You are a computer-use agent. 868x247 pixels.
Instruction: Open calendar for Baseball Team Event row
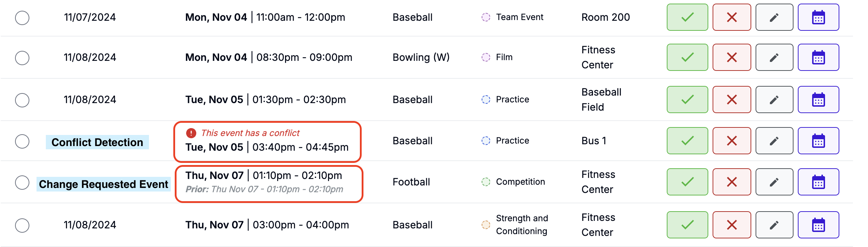tap(818, 17)
